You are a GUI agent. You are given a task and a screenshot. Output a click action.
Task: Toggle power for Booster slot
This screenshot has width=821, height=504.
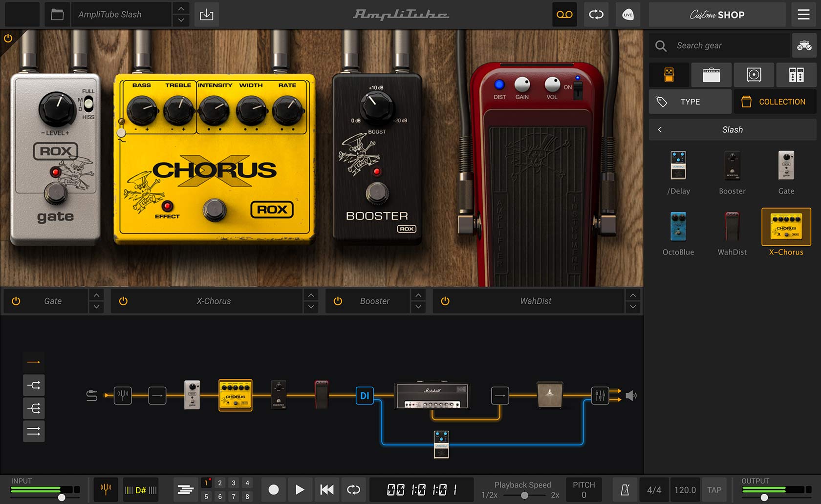pos(338,301)
